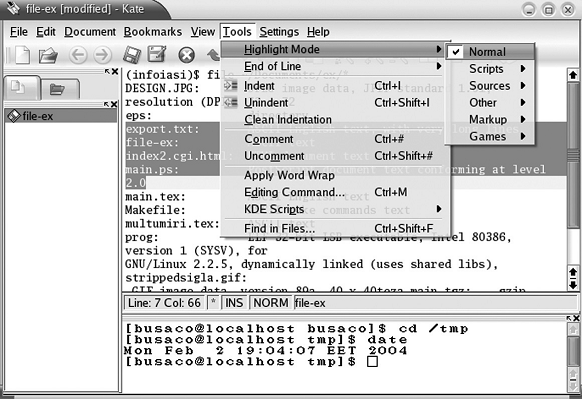The height and width of the screenshot is (399, 582).
Task: Click the DESIGN.JPG: line in editor
Action: (163, 88)
